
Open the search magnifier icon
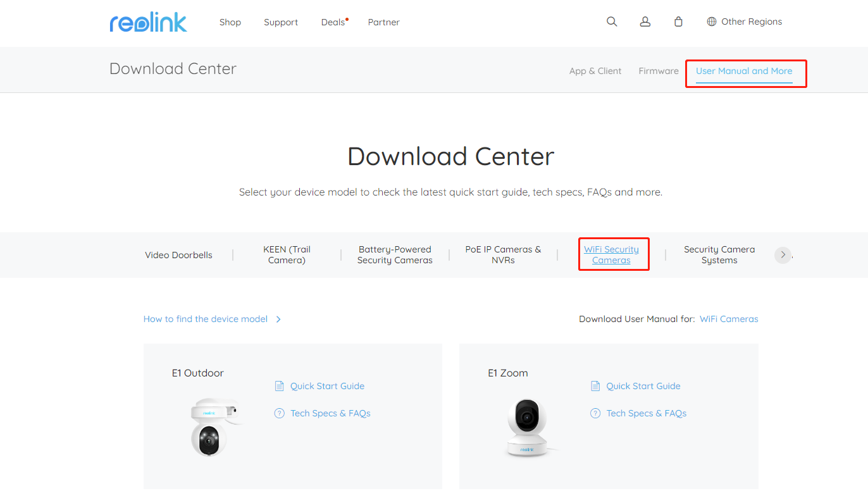point(612,22)
